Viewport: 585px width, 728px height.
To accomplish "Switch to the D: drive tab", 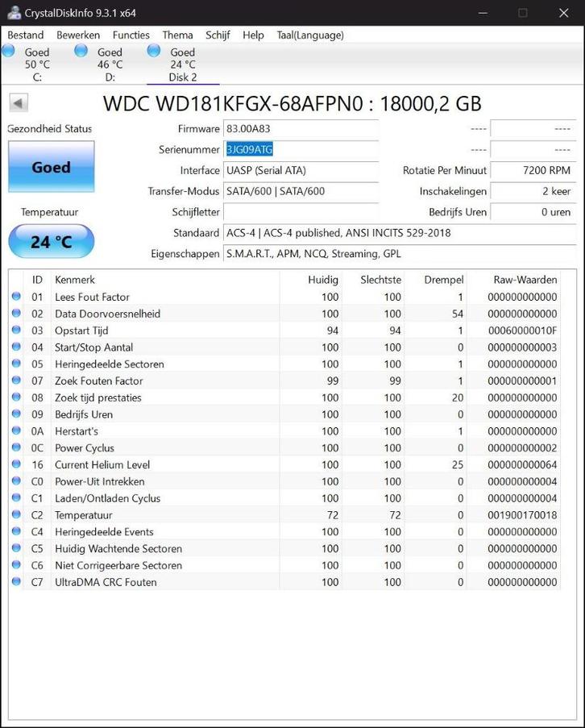I will pos(110,64).
